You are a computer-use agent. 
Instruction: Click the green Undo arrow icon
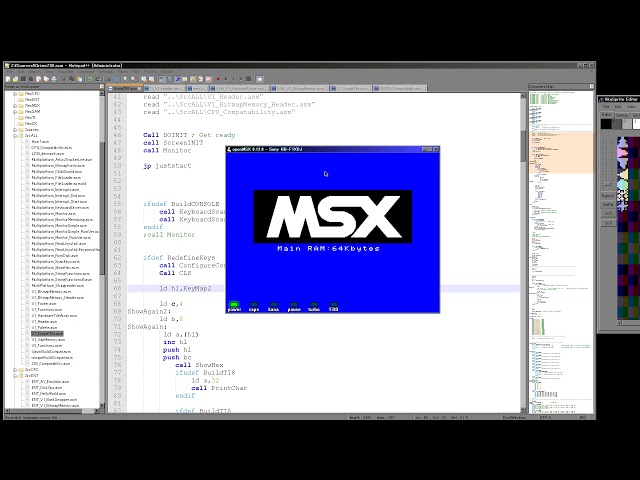pos(89,79)
